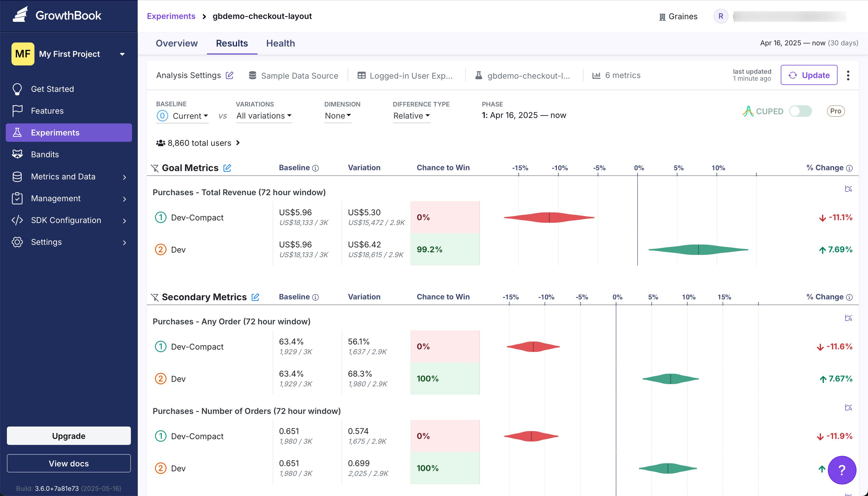Screen dimensions: 868x496
Task: Click the 6 metrics chart icon
Action: pos(596,75)
